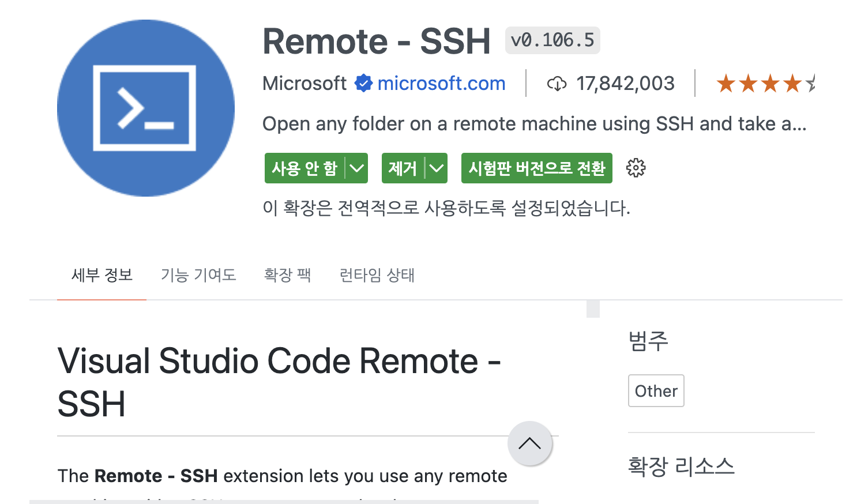Select the 세부 정보 tab
The image size is (857, 504).
[x=102, y=275]
